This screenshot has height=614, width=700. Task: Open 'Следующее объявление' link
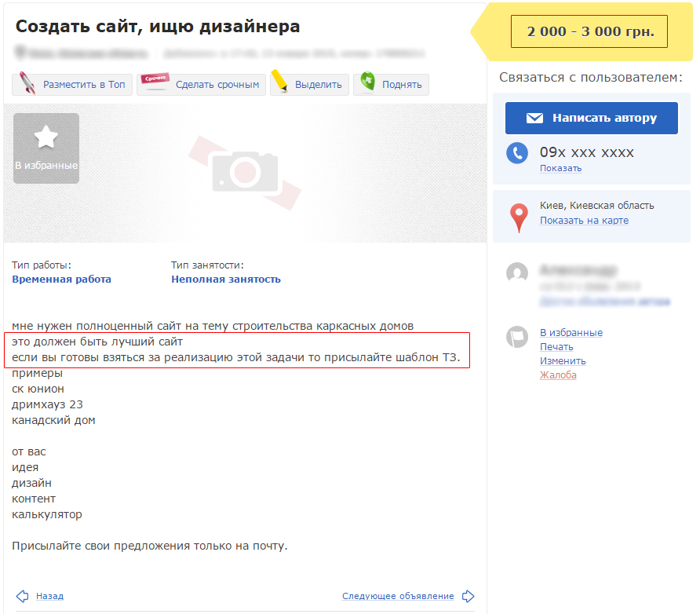pos(398,597)
